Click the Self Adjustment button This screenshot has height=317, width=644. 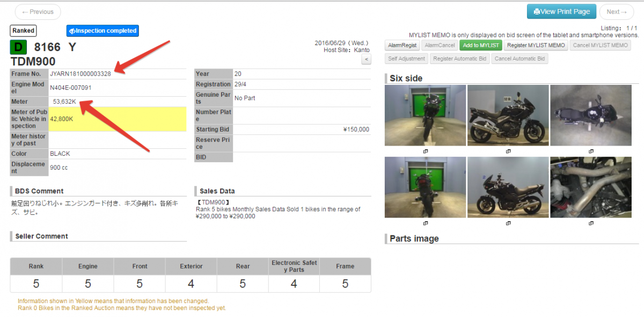(406, 59)
